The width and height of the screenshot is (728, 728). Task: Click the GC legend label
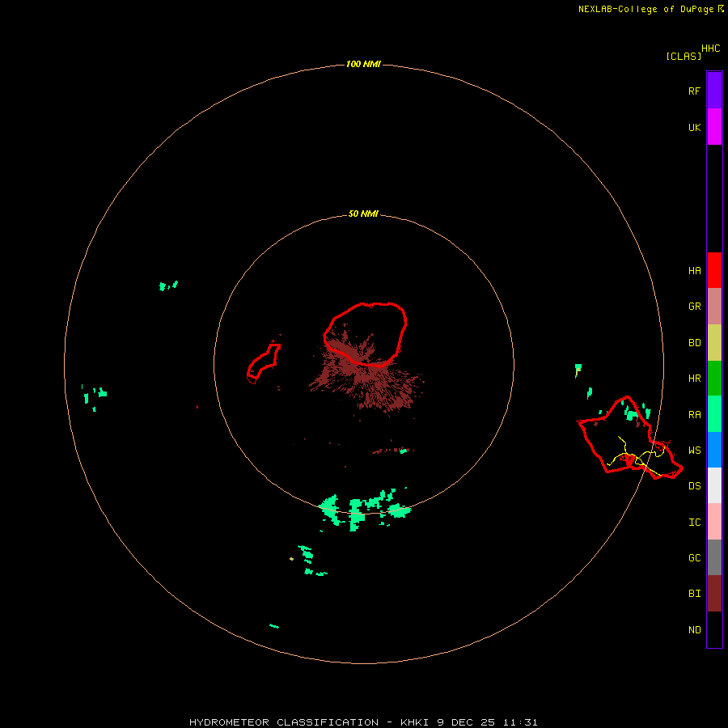coord(694,557)
